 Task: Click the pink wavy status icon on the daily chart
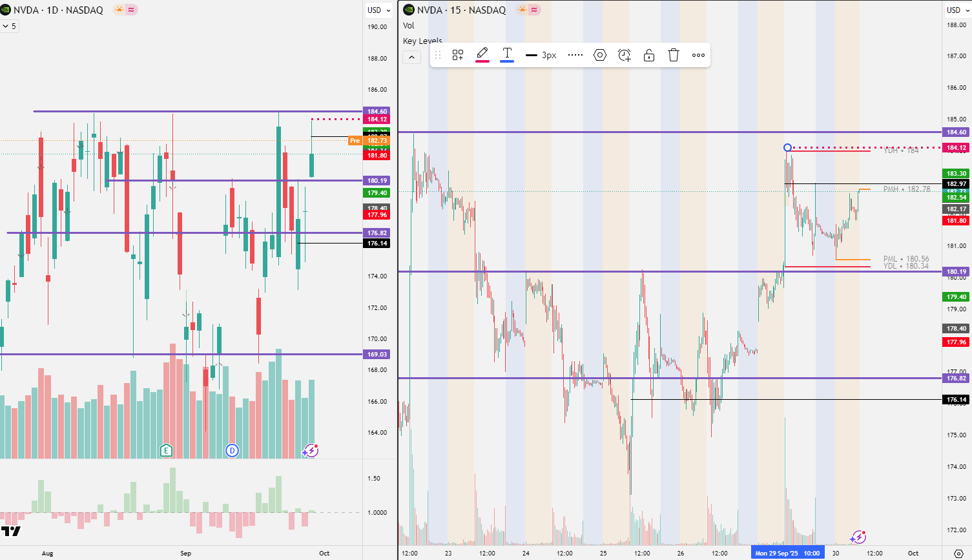click(131, 10)
